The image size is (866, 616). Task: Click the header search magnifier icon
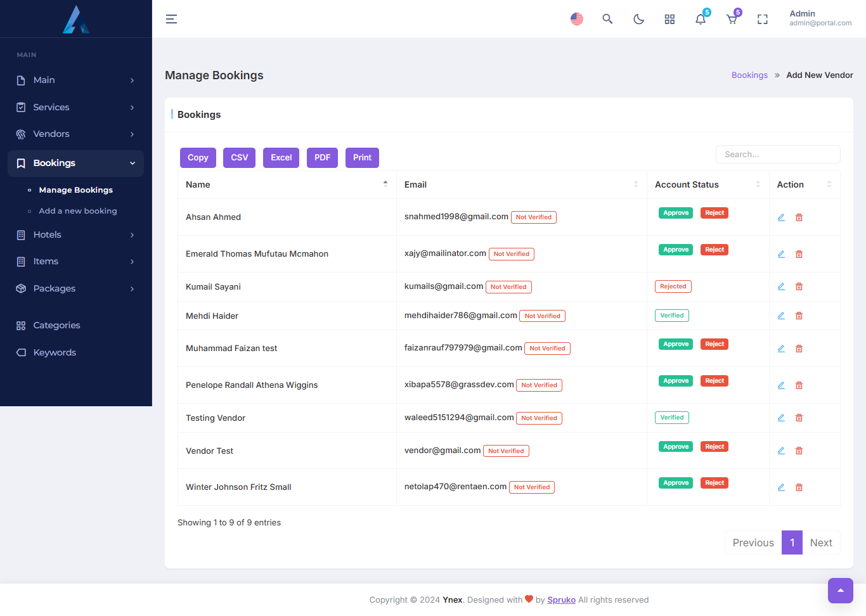click(607, 19)
